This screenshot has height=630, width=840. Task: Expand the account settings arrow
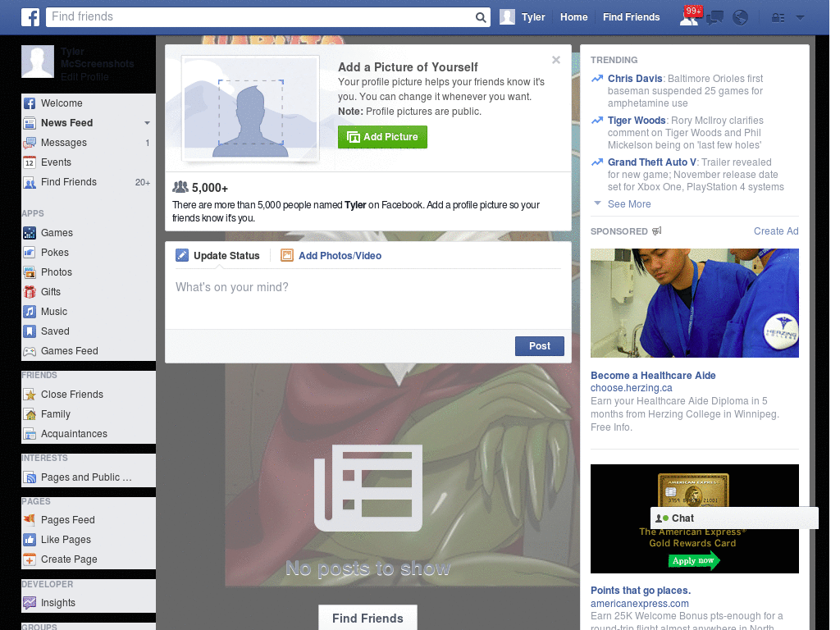799,17
